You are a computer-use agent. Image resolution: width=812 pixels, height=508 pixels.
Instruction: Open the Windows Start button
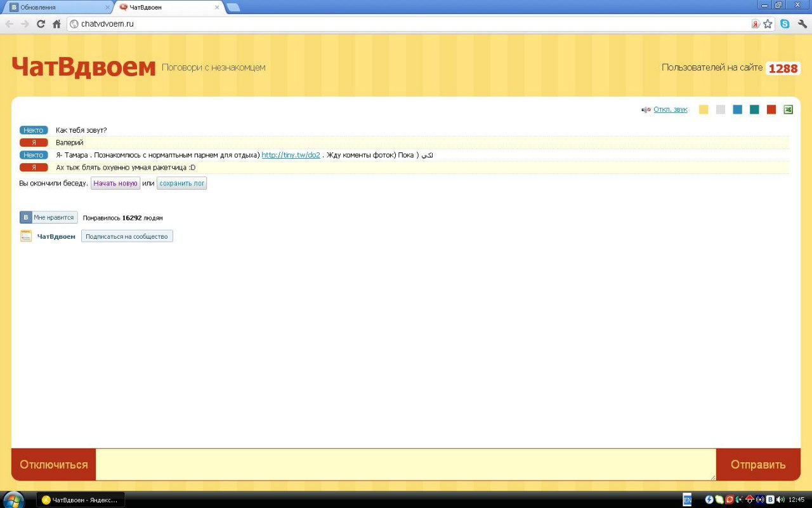click(x=13, y=500)
